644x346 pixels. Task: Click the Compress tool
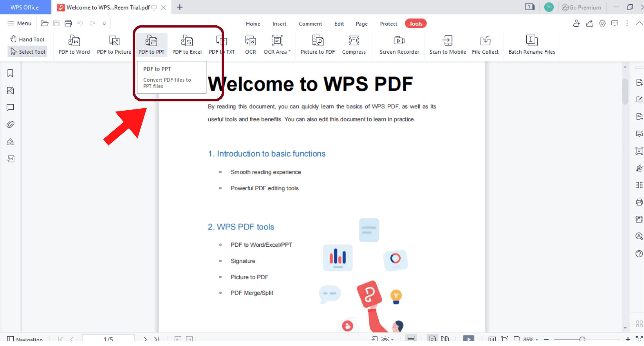[x=354, y=45]
